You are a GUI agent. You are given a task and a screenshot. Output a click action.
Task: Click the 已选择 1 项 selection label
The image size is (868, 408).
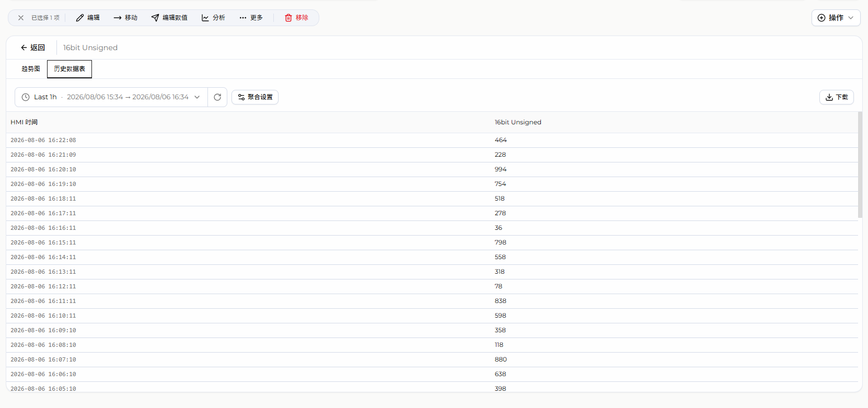(x=45, y=18)
